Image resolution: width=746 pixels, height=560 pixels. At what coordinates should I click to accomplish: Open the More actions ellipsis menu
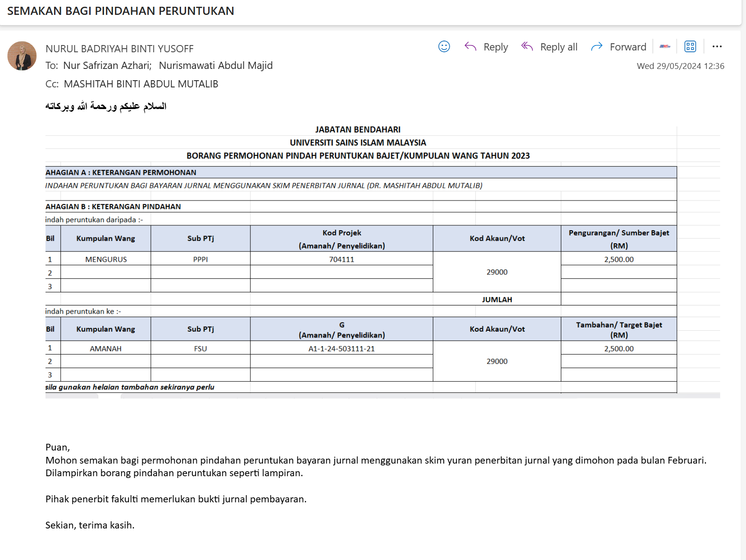[717, 46]
